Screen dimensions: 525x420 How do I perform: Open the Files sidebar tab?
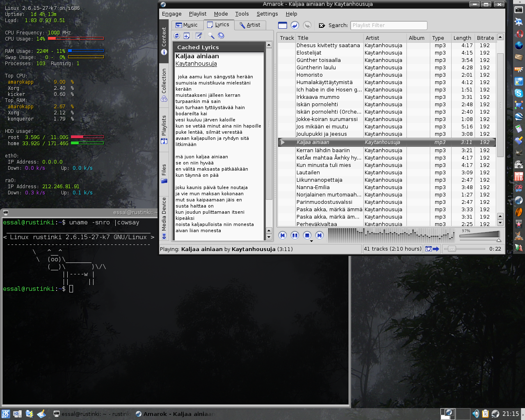pos(164,173)
